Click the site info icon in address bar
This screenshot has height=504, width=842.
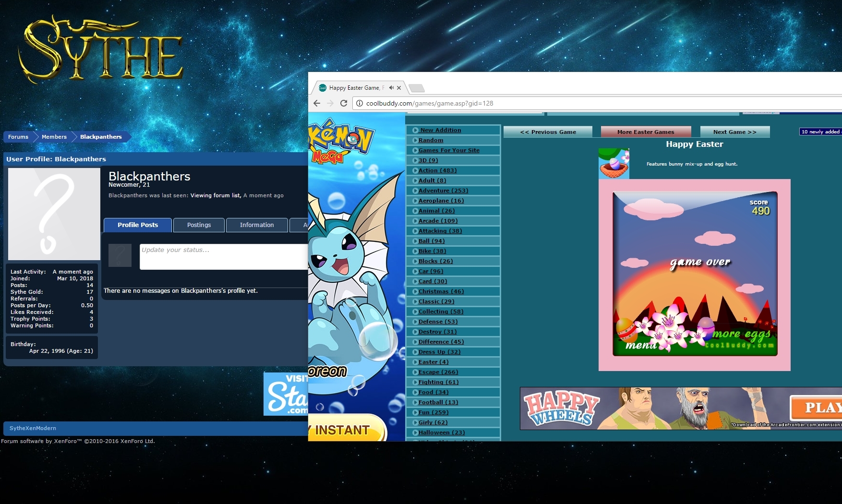click(360, 103)
